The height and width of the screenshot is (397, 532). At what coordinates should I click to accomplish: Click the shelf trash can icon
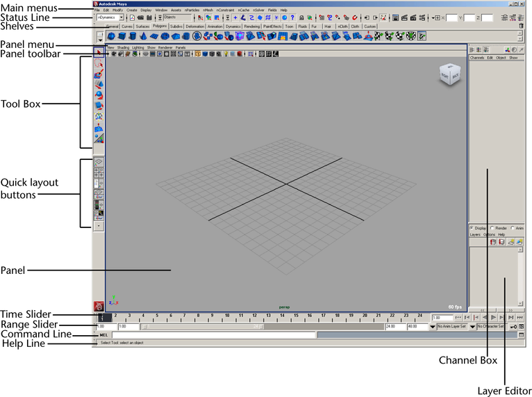tap(521, 26)
